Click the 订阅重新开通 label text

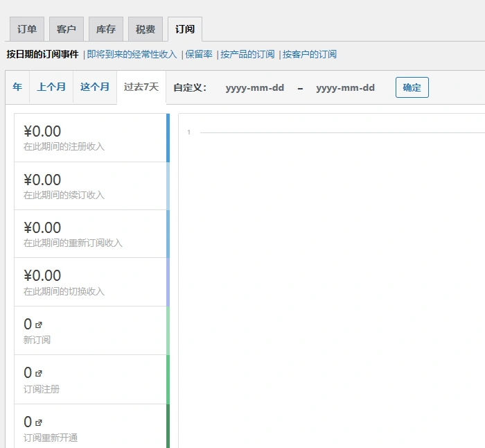51,438
